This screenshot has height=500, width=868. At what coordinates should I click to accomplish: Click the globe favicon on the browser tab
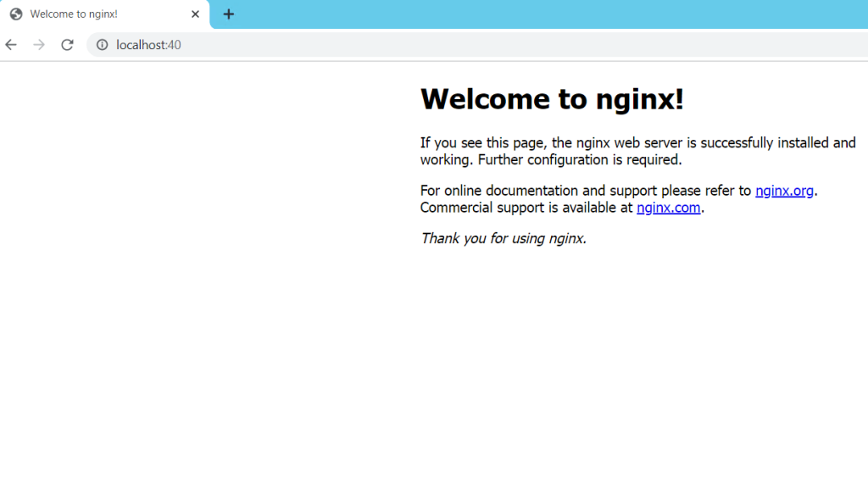pos(16,14)
